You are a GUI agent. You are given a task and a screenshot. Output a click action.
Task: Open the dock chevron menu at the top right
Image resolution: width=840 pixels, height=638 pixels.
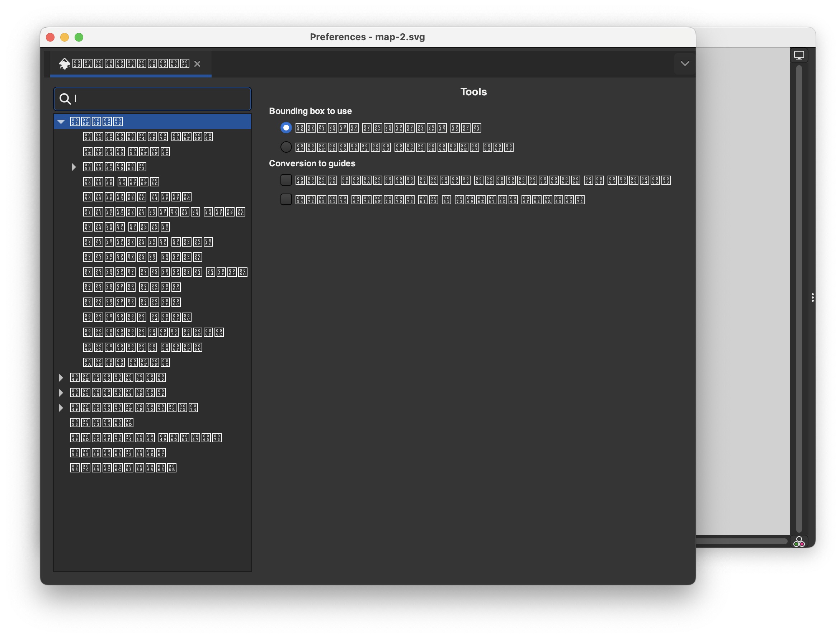(x=685, y=63)
